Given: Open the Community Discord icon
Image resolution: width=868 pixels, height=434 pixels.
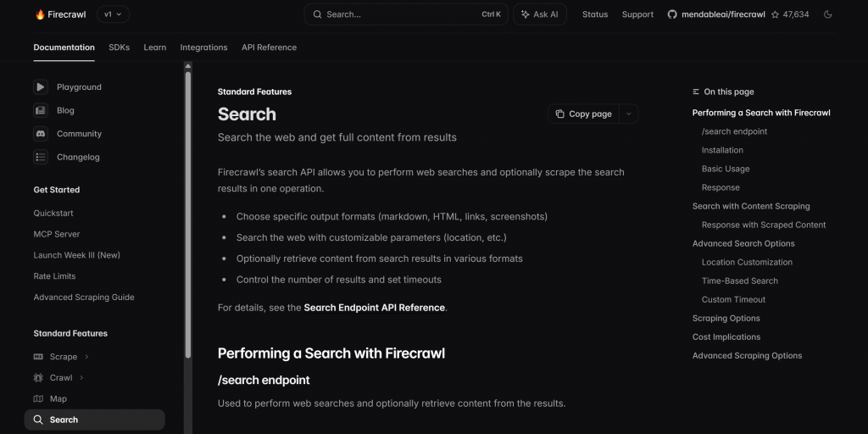Looking at the screenshot, I should click(41, 133).
